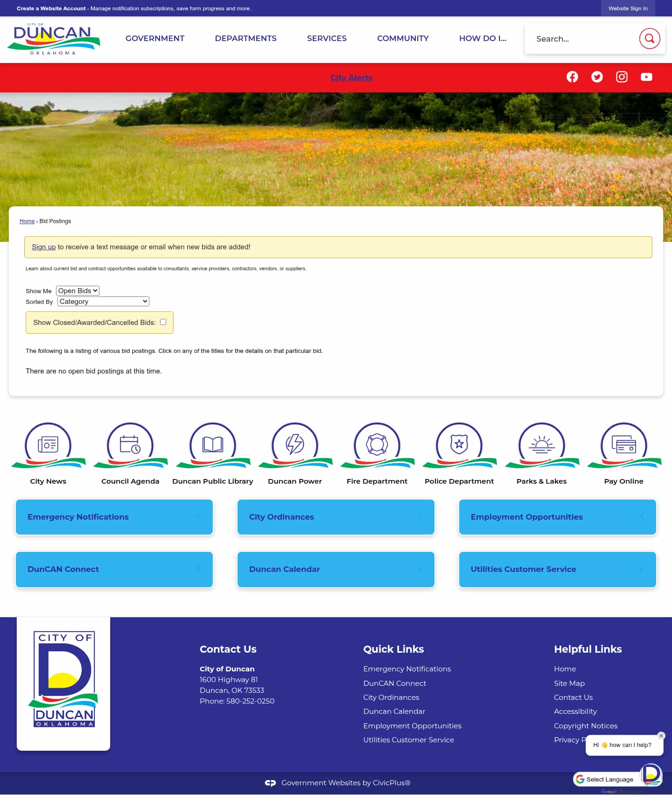Click the Website Sign In button
This screenshot has height=796, width=672.
coord(628,8)
